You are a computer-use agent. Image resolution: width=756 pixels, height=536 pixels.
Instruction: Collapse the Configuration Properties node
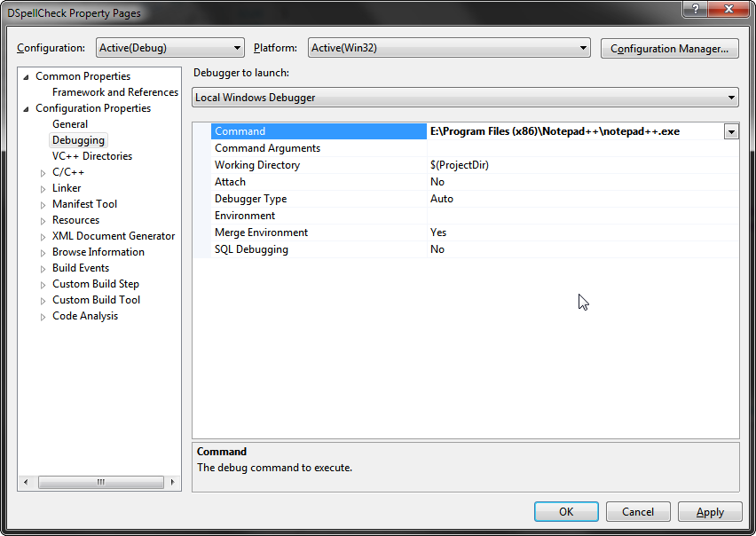click(x=27, y=107)
